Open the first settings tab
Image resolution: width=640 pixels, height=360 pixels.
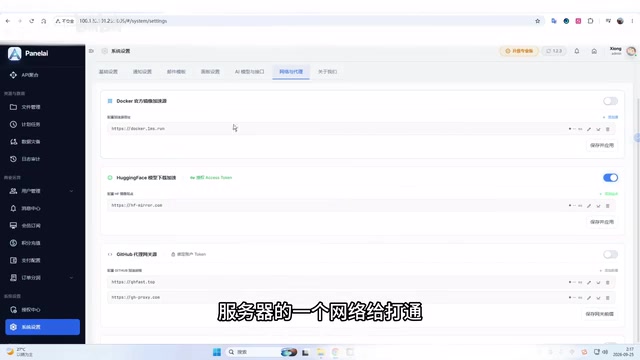pos(108,71)
